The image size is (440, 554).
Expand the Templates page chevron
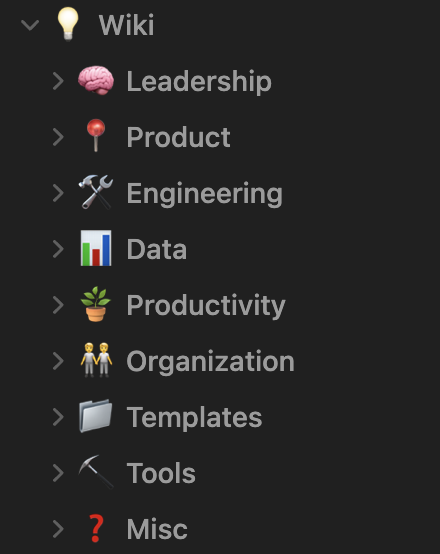[x=58, y=417]
